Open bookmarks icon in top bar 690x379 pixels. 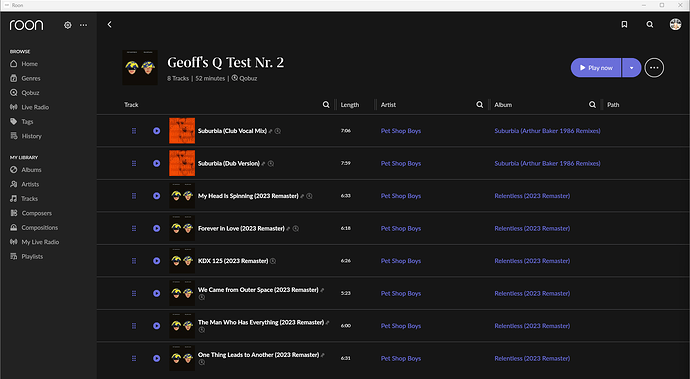tap(624, 25)
